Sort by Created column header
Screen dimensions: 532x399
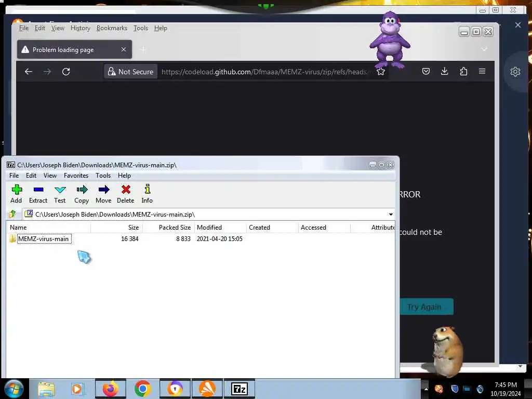pos(272,228)
